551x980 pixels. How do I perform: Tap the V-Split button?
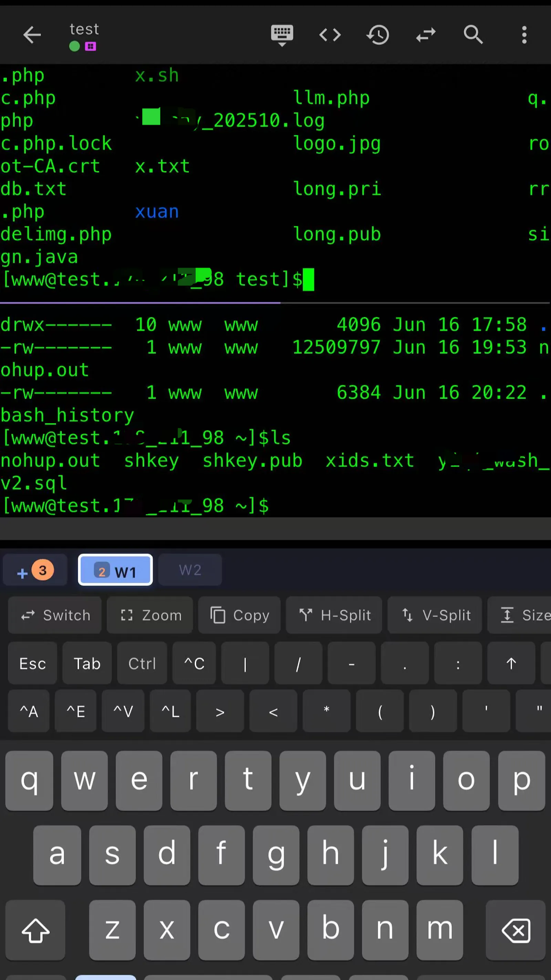[x=435, y=615]
